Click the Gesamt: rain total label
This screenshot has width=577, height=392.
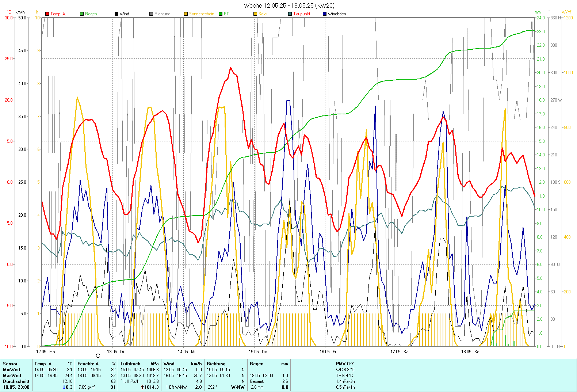click(x=257, y=381)
